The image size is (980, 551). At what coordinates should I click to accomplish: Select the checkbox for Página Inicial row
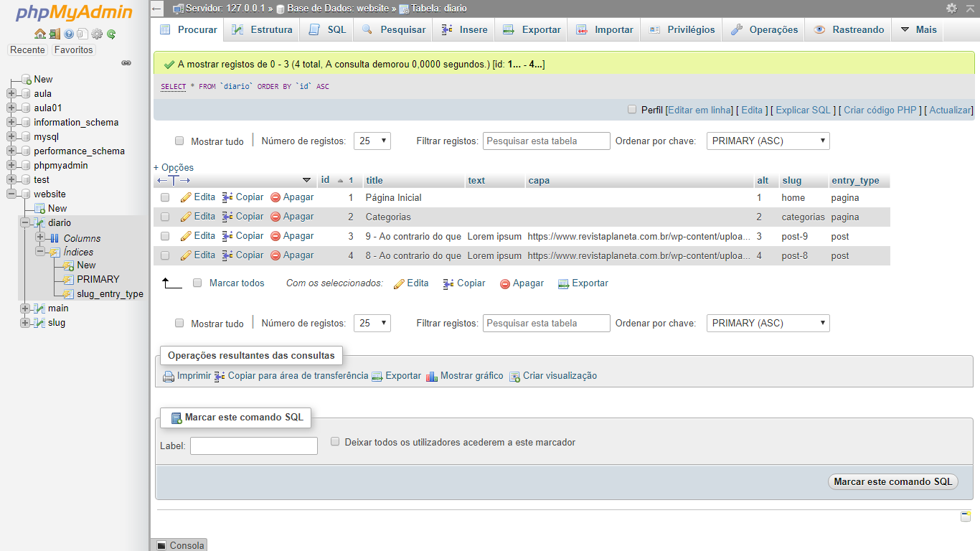click(165, 197)
